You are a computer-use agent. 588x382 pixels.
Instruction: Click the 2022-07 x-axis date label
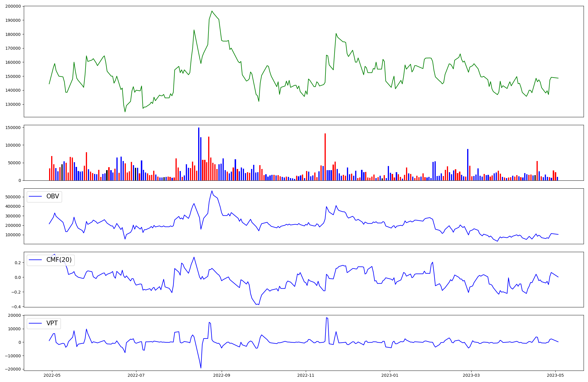pyautogui.click(x=136, y=375)
